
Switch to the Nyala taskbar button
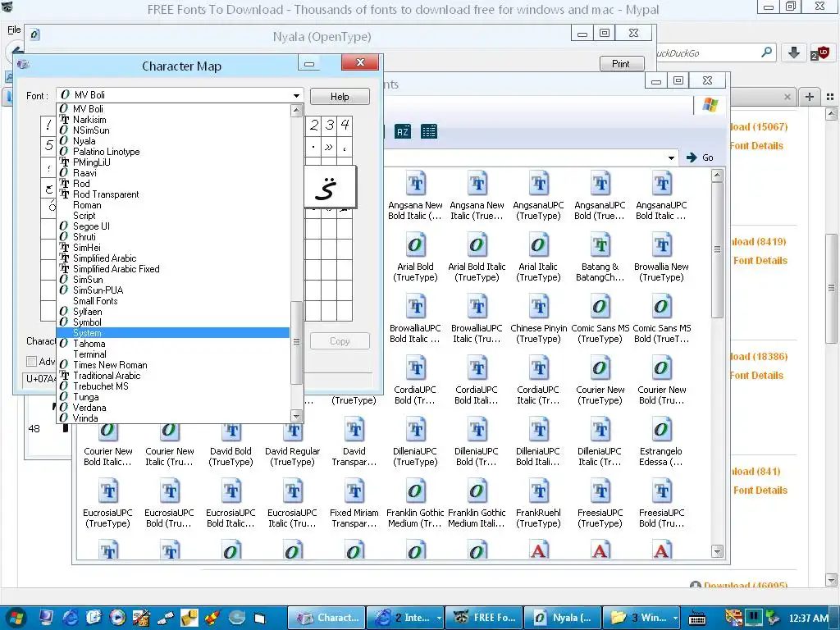point(563,618)
